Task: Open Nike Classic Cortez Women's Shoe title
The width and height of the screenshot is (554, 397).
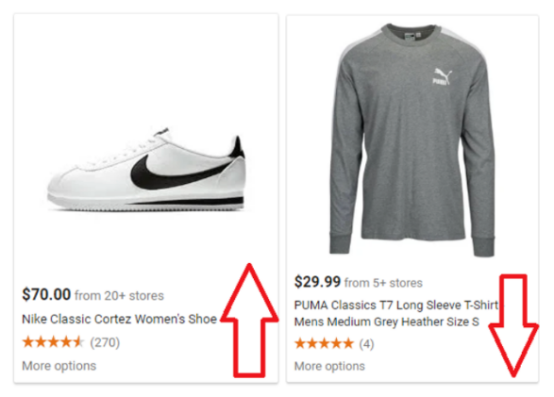Action: click(119, 319)
